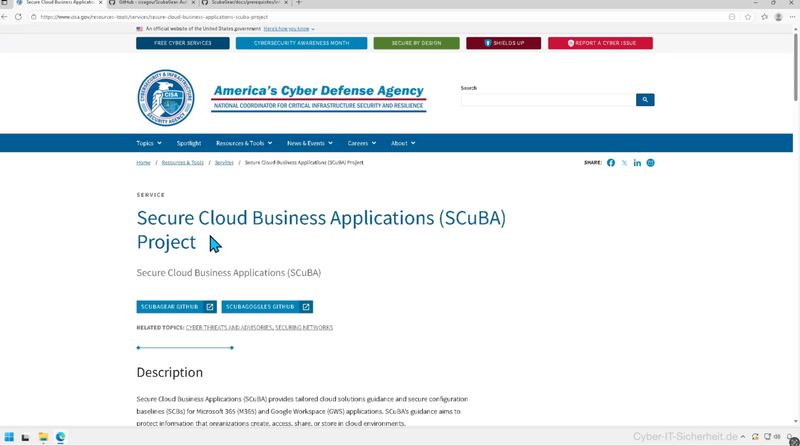Expand "Here's how you know" banner
Image resolution: width=800 pixels, height=446 pixels.
point(288,29)
